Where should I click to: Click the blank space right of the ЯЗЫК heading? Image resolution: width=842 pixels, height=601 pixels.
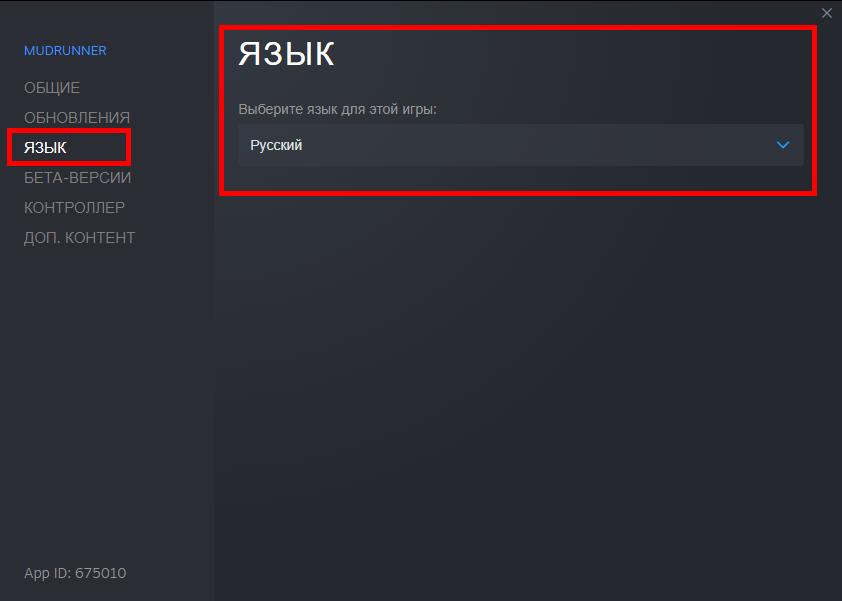(x=564, y=53)
